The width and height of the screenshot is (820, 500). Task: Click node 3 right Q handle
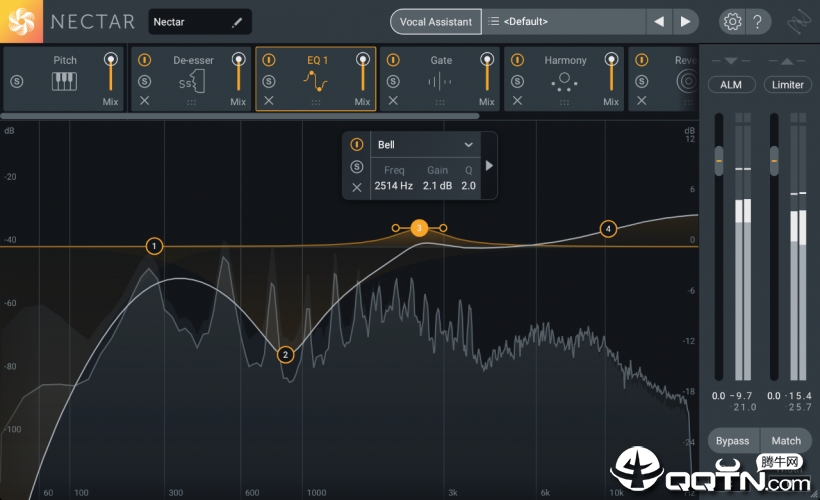pyautogui.click(x=443, y=228)
